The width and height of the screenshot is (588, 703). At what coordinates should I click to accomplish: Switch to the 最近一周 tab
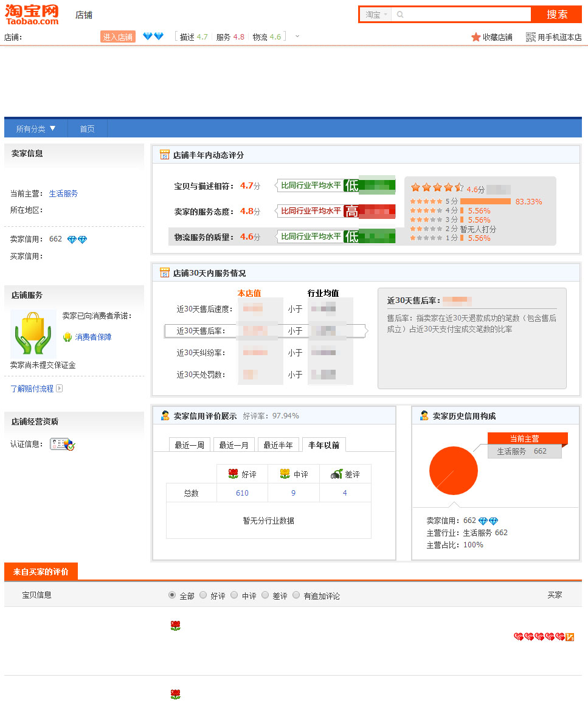pyautogui.click(x=190, y=445)
